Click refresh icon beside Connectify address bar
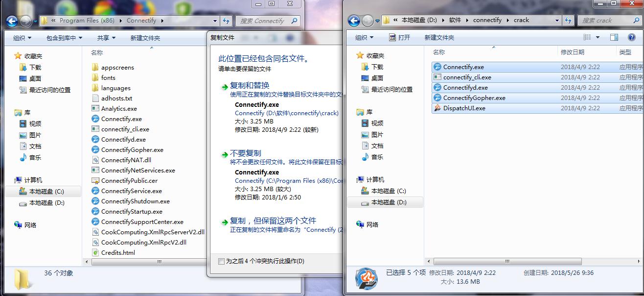644x296 pixels. pyautogui.click(x=226, y=21)
